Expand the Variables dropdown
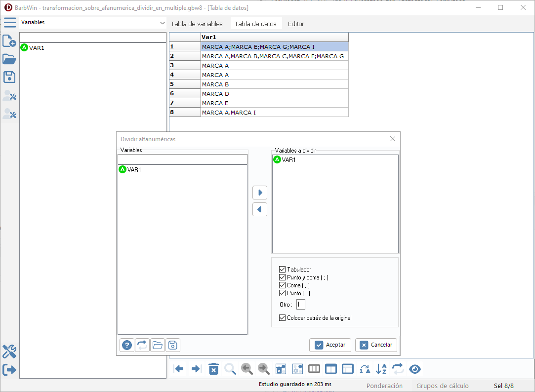535x392 pixels. click(163, 23)
